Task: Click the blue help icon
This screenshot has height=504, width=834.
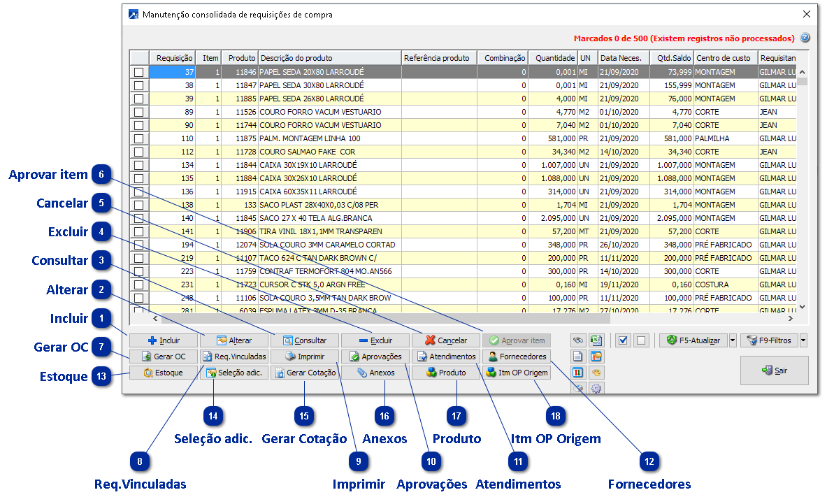Action: 805,38
